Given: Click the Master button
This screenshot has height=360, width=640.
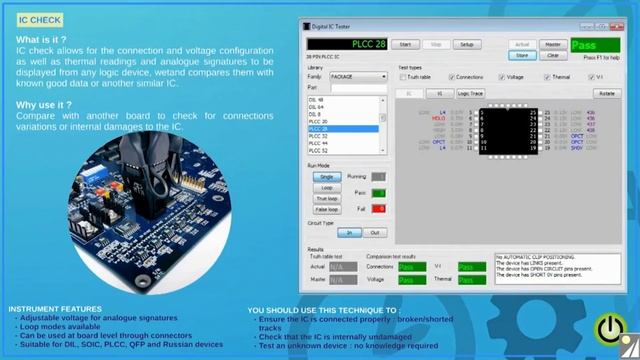Looking at the screenshot, I should click(x=553, y=44).
